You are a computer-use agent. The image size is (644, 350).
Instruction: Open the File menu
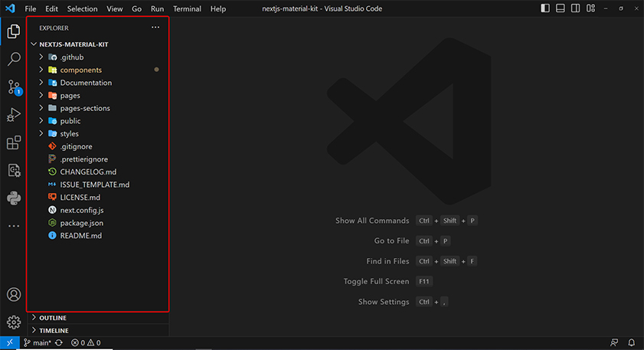point(31,8)
